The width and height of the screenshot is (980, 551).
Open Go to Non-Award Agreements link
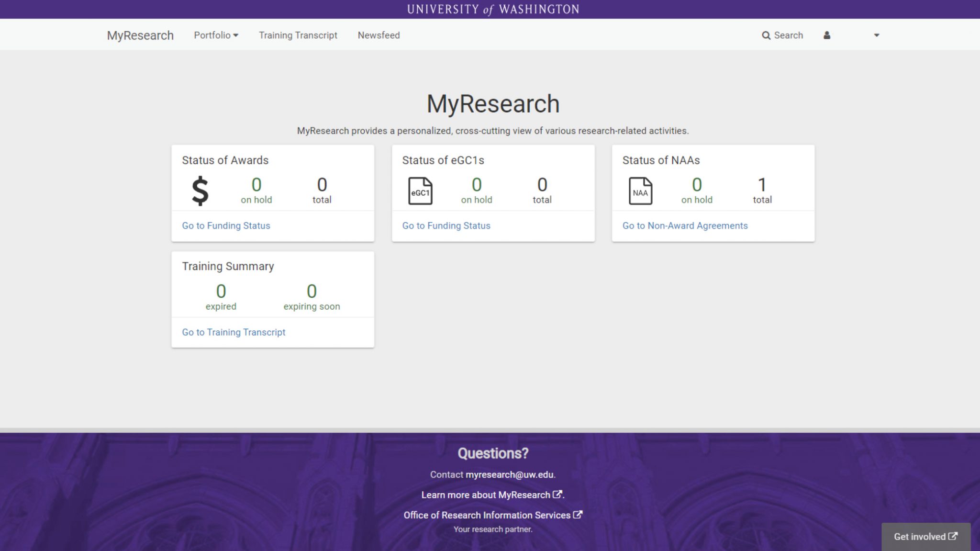685,225
